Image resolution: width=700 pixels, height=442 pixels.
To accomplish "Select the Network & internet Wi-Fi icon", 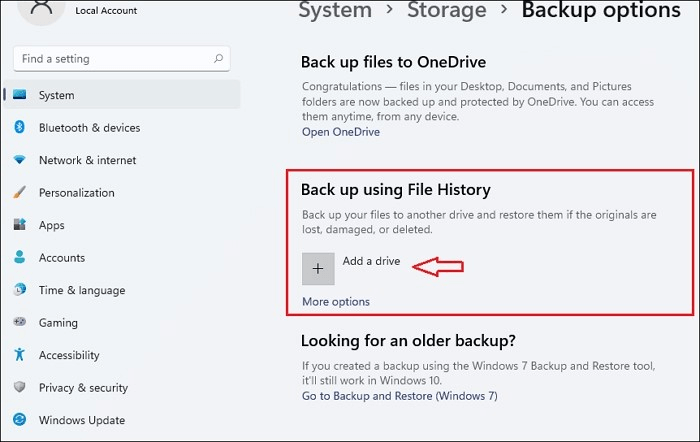I will 19,160.
